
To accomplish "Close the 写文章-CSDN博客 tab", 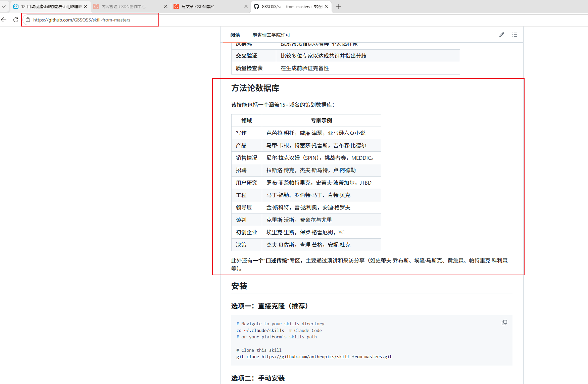I will [x=246, y=6].
